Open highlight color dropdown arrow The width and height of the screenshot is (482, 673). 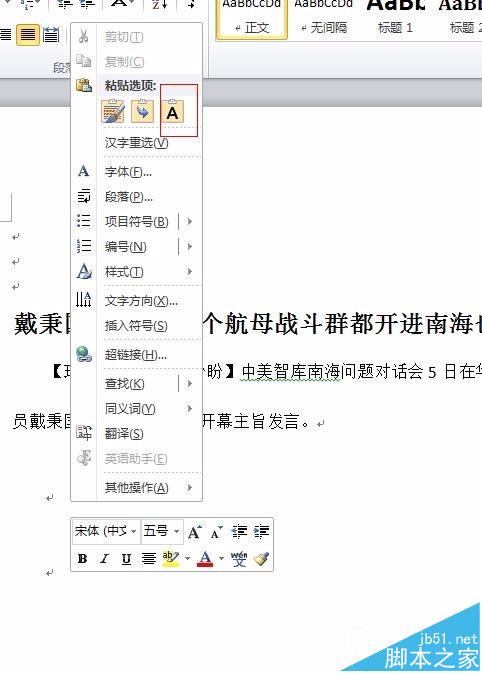188,558
